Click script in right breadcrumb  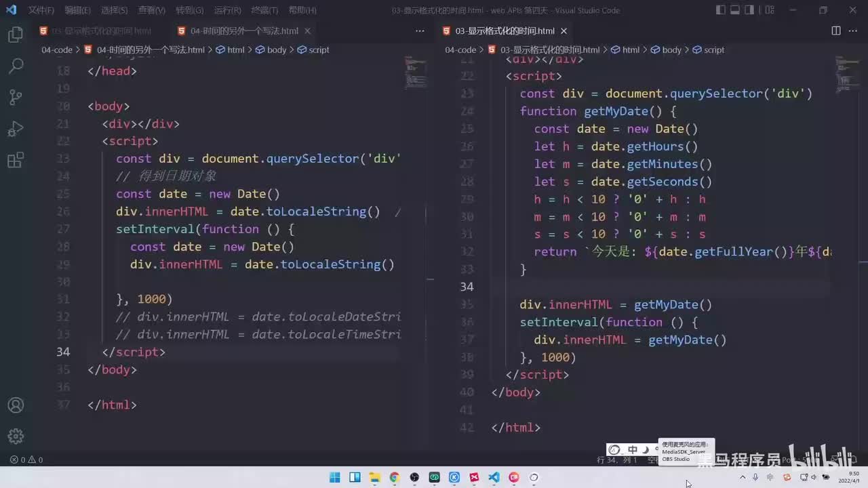click(714, 50)
